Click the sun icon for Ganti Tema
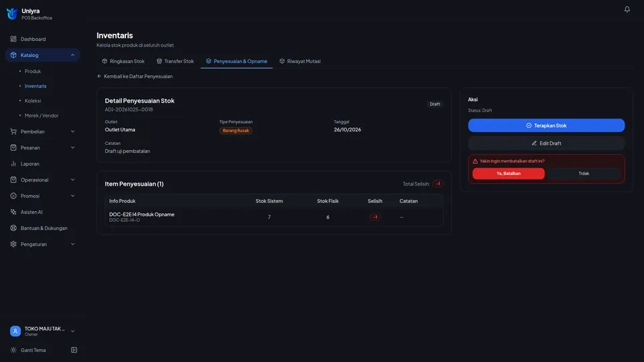Image resolution: width=644 pixels, height=362 pixels. coord(13,350)
